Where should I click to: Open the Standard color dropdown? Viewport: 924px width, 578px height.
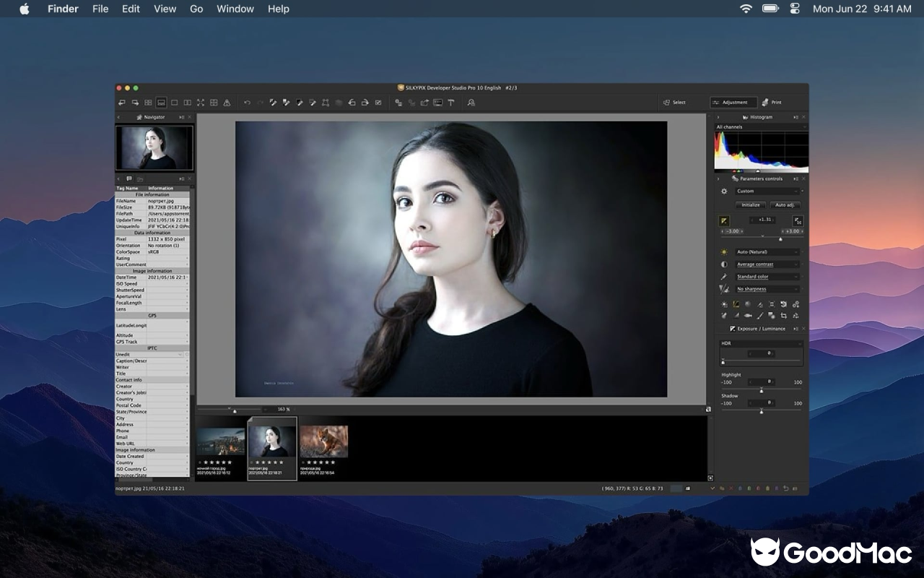[x=767, y=277]
